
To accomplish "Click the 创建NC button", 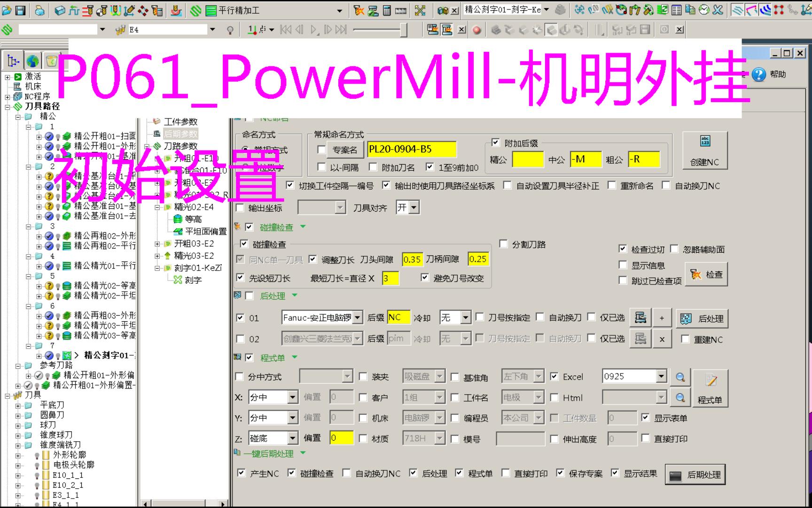I will [704, 151].
